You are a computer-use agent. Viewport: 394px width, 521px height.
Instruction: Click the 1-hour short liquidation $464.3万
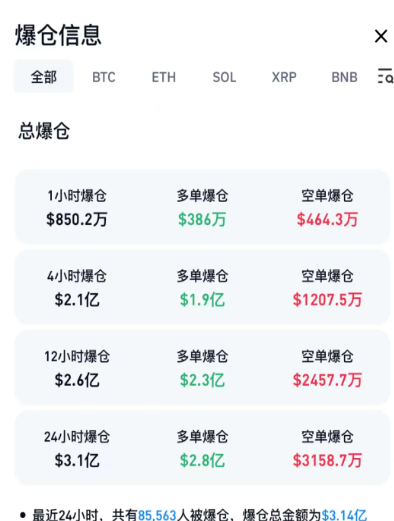pyautogui.click(x=327, y=220)
